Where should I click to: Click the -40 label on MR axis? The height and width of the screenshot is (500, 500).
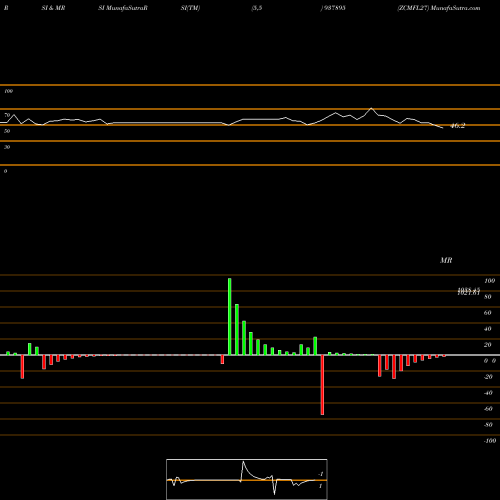pyautogui.click(x=488, y=393)
